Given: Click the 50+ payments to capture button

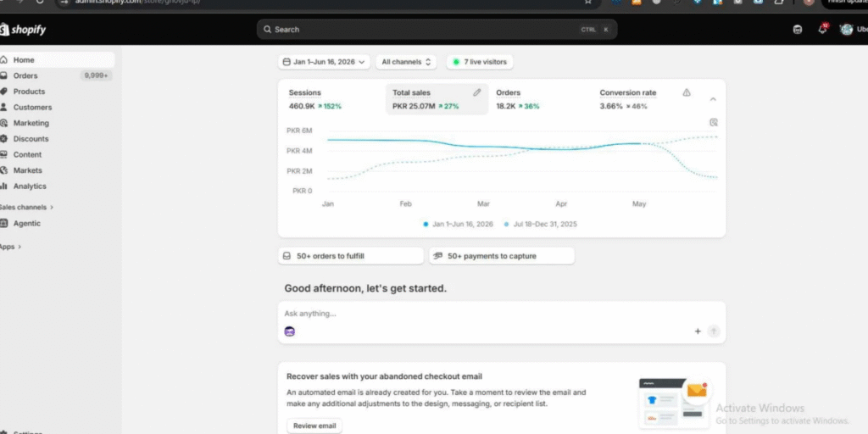Looking at the screenshot, I should point(502,256).
